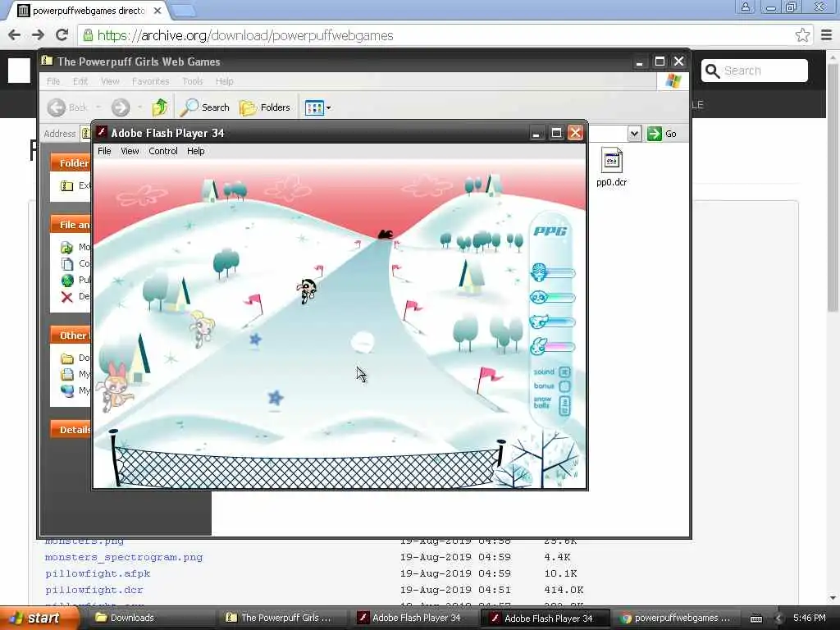
Task: Click the Bubbles blue energy bar
Action: [x=560, y=322]
